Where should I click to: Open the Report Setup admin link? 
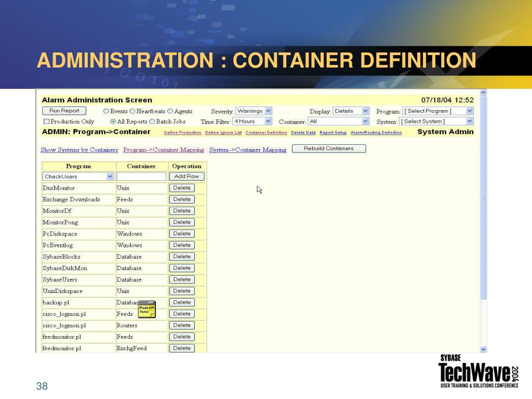point(333,132)
